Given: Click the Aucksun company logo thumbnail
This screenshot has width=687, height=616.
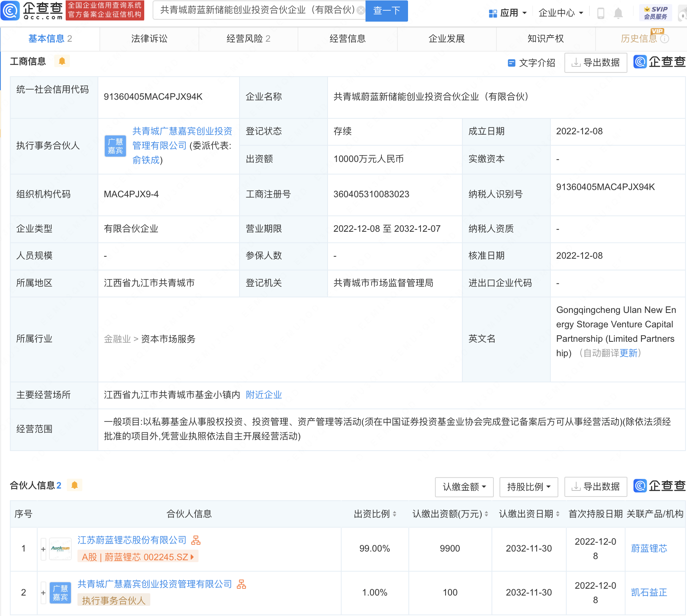Looking at the screenshot, I should tap(60, 548).
